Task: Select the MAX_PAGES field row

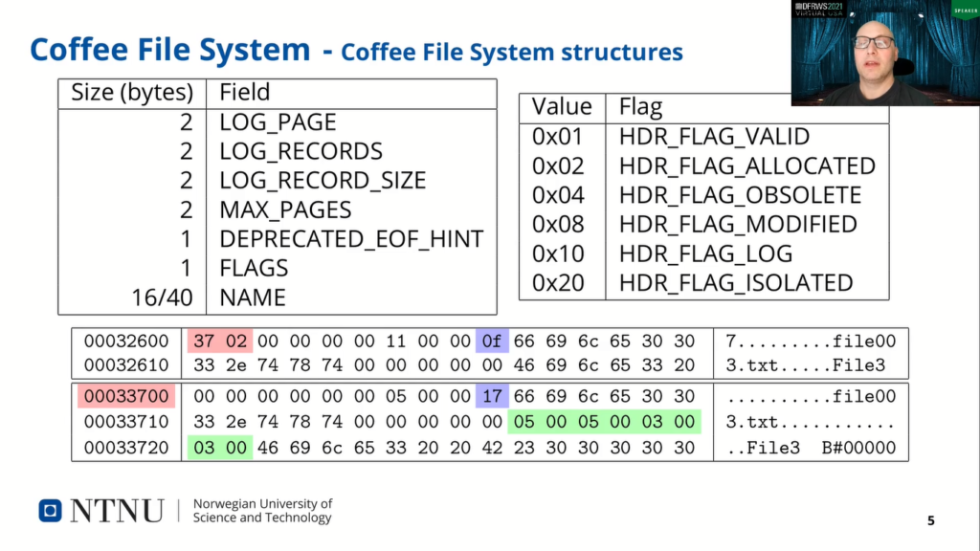Action: coord(278,209)
